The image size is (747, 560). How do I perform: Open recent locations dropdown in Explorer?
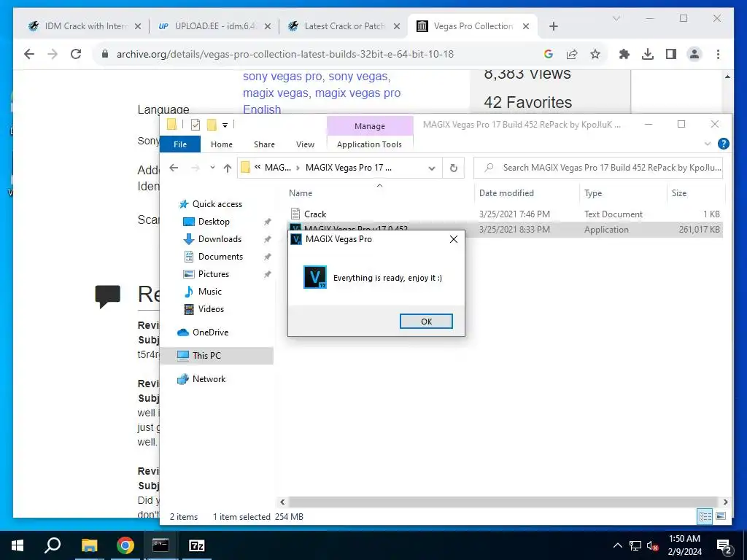(212, 168)
